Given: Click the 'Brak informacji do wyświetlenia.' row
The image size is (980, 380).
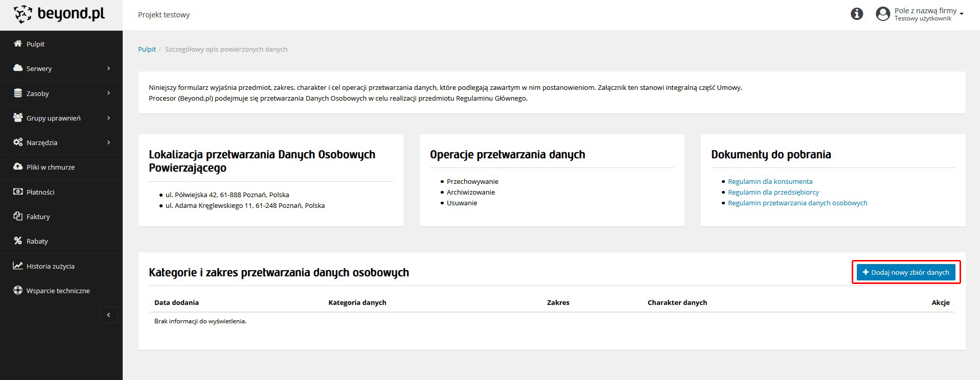Looking at the screenshot, I should [x=552, y=321].
